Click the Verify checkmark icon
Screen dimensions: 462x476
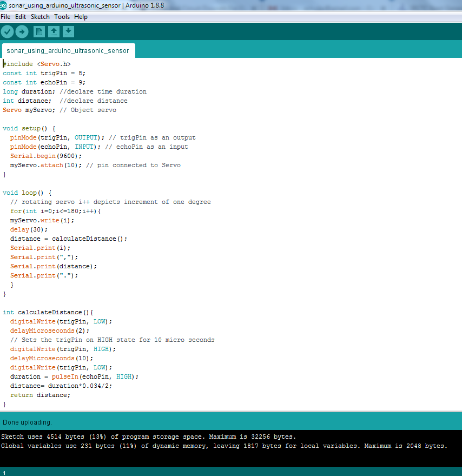[7, 31]
